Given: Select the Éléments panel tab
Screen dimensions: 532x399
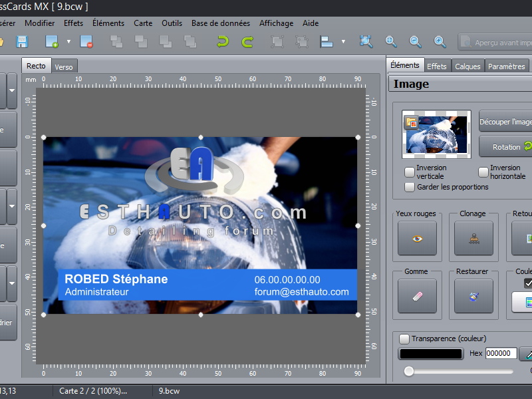Looking at the screenshot, I should 405,65.
